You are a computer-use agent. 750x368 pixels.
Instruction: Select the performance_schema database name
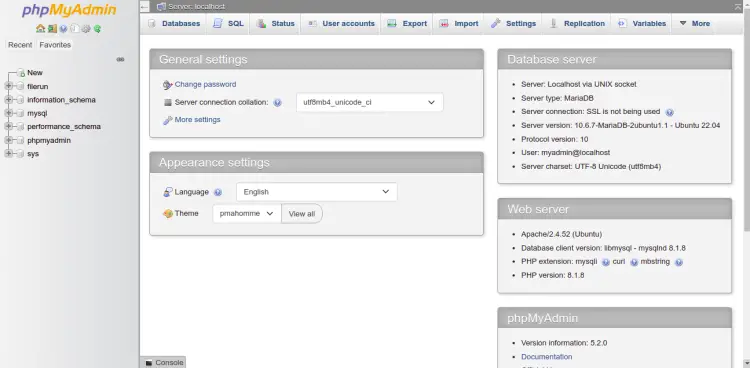[64, 127]
